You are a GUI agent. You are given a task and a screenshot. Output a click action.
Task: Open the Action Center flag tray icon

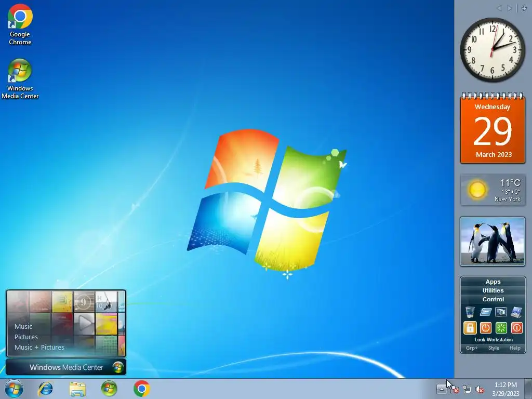click(454, 389)
